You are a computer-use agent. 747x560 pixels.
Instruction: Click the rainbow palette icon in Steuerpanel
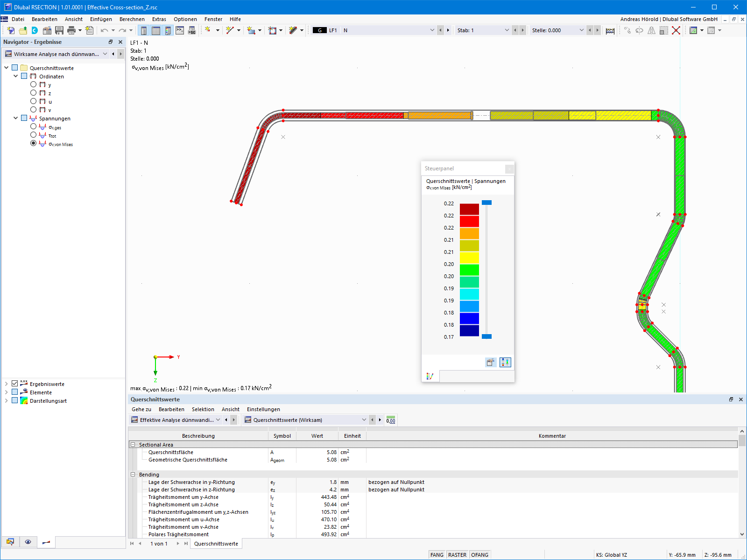click(430, 376)
